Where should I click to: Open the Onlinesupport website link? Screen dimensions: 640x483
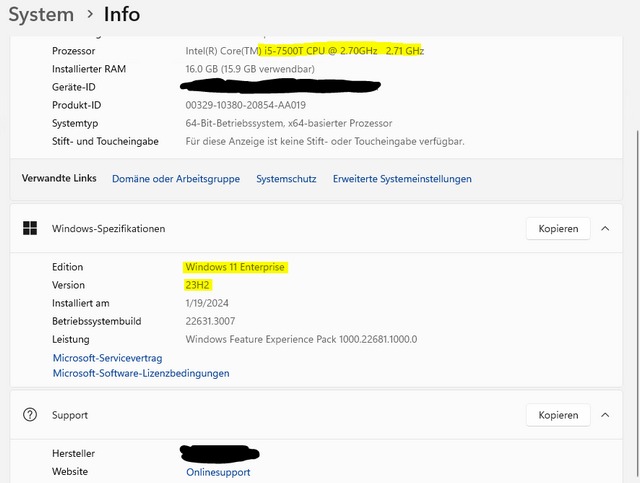click(x=218, y=472)
